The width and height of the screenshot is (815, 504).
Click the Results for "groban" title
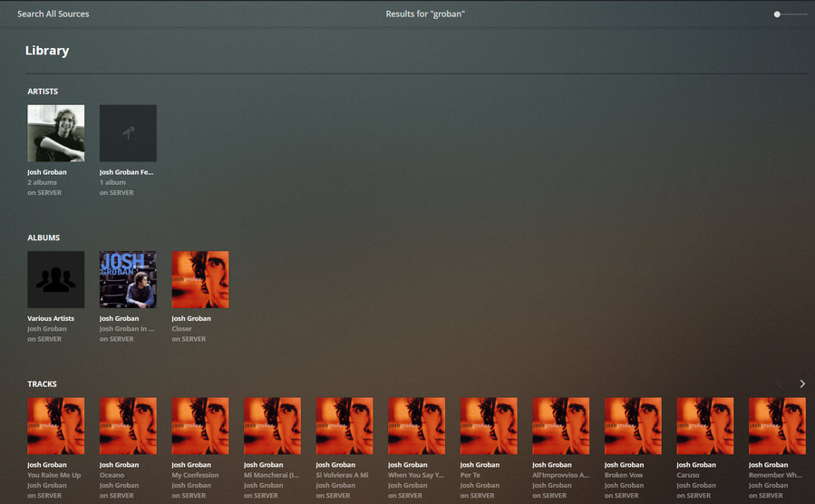coord(425,14)
